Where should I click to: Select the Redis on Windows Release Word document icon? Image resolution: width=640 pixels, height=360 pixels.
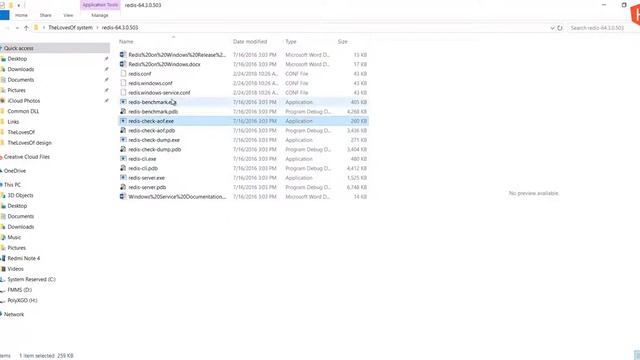123,54
